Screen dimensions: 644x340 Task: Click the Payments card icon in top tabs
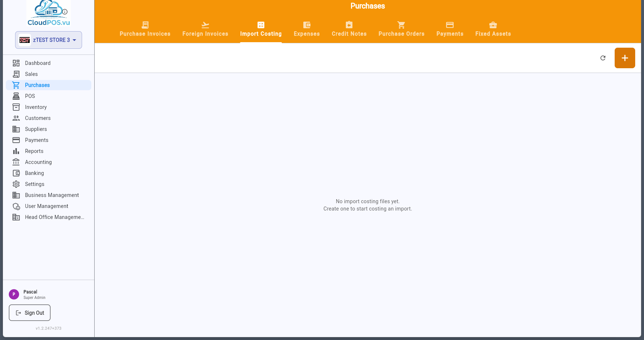[450, 25]
